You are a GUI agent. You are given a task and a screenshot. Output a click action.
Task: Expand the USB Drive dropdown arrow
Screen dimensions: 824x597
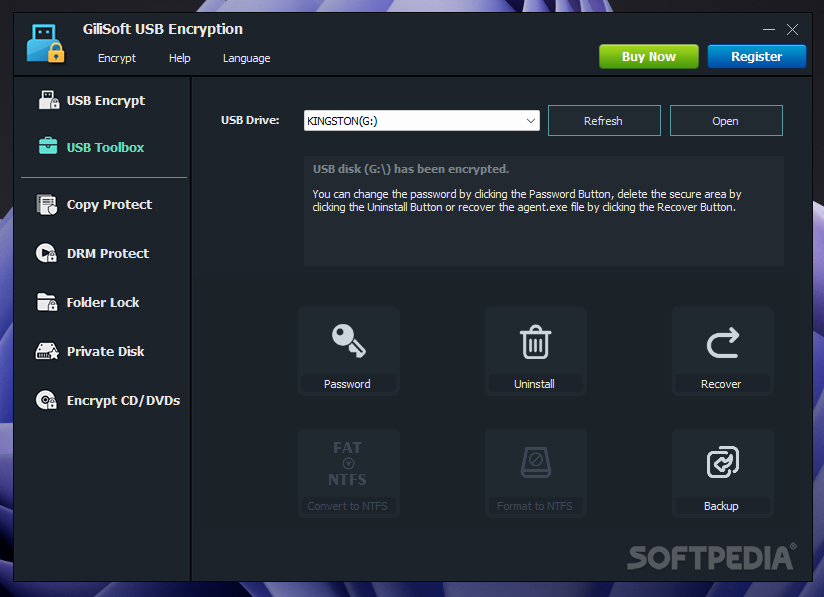pos(531,121)
